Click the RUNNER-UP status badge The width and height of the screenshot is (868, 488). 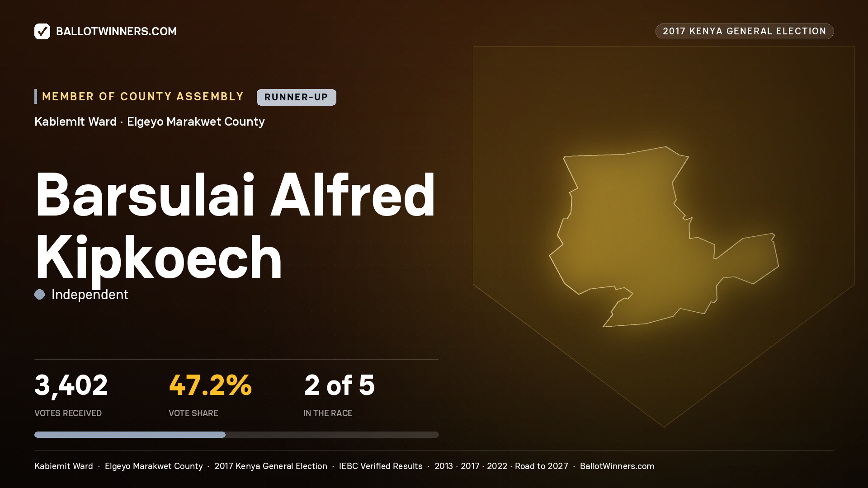click(296, 97)
